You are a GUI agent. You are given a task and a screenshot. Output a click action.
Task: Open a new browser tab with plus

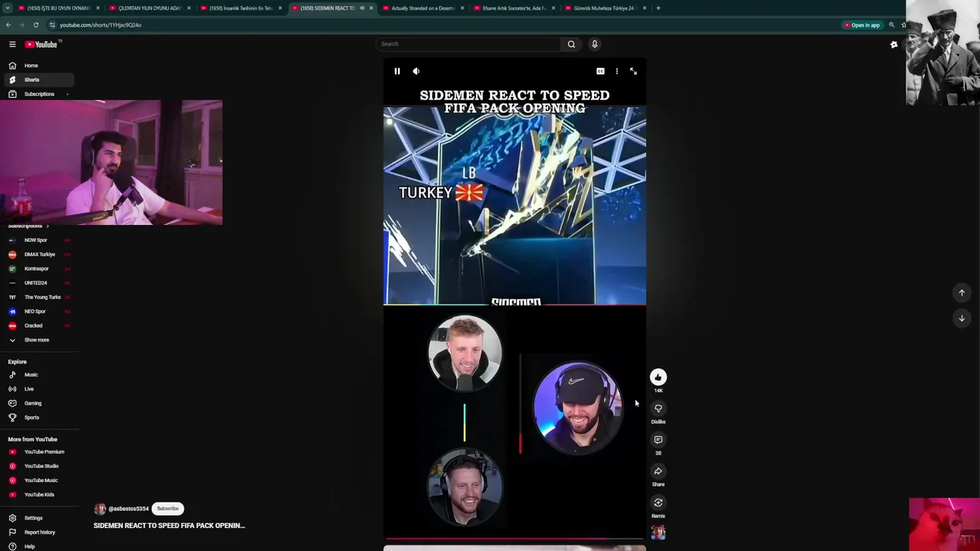(658, 8)
